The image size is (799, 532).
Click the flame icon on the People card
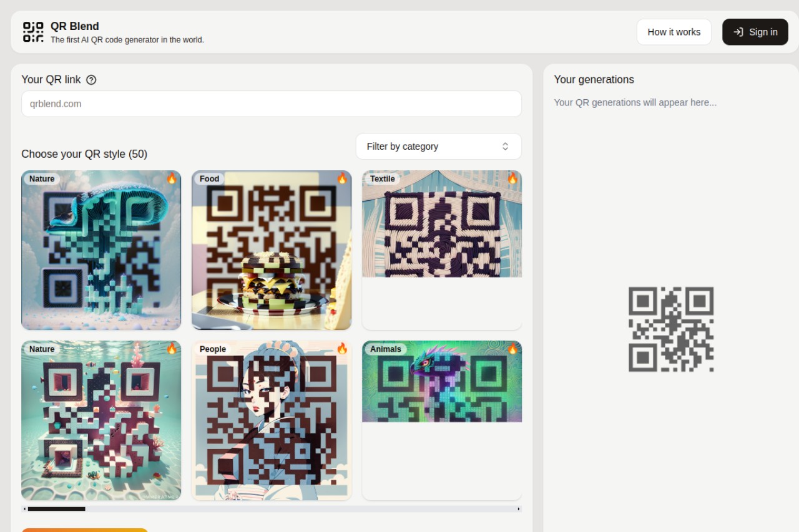[342, 349]
